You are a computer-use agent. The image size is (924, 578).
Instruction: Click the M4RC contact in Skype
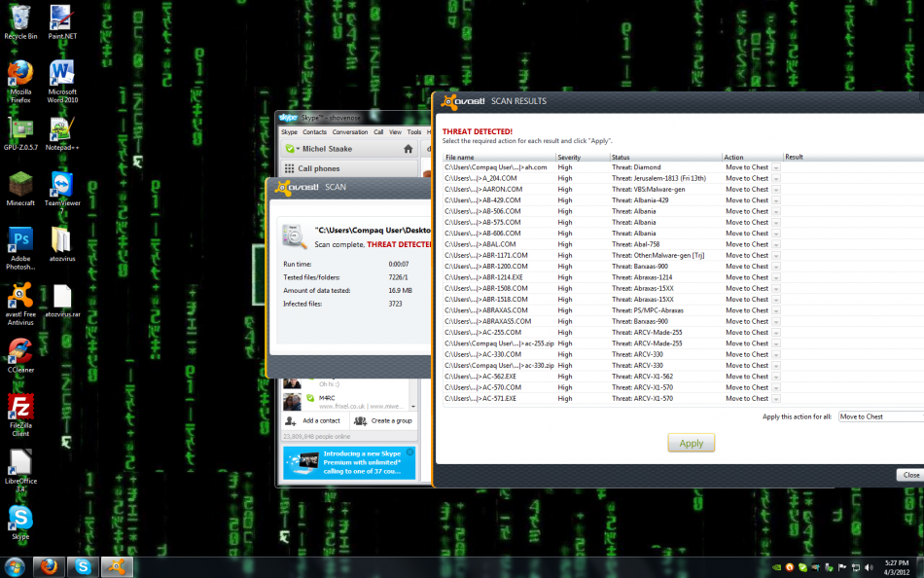344,402
